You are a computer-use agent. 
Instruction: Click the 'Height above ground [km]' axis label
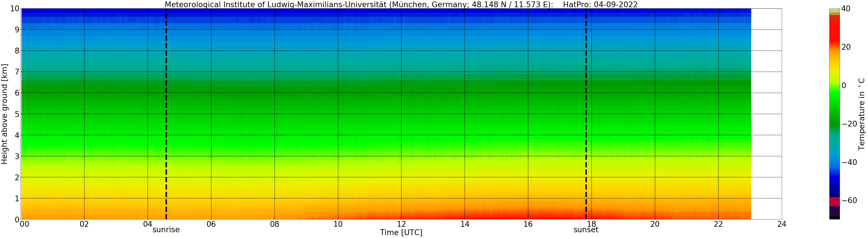(x=4, y=114)
